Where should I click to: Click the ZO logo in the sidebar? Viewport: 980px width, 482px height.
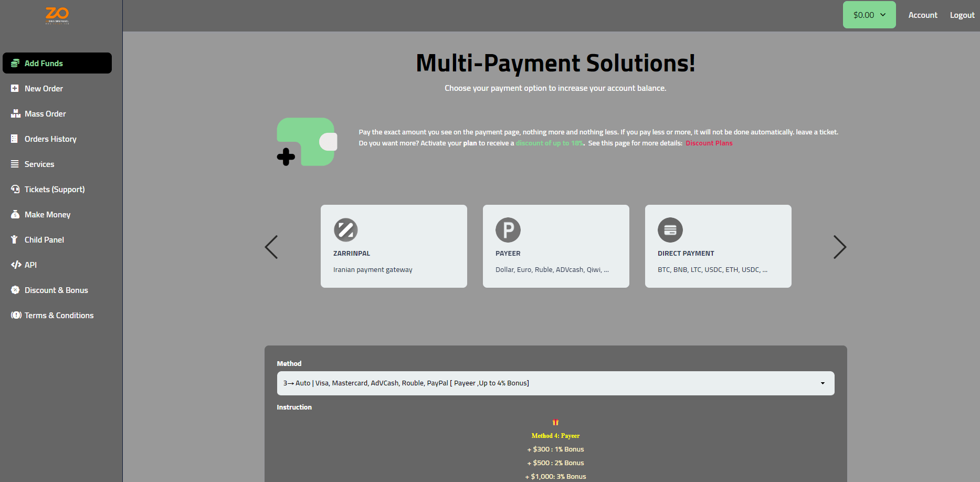57,15
